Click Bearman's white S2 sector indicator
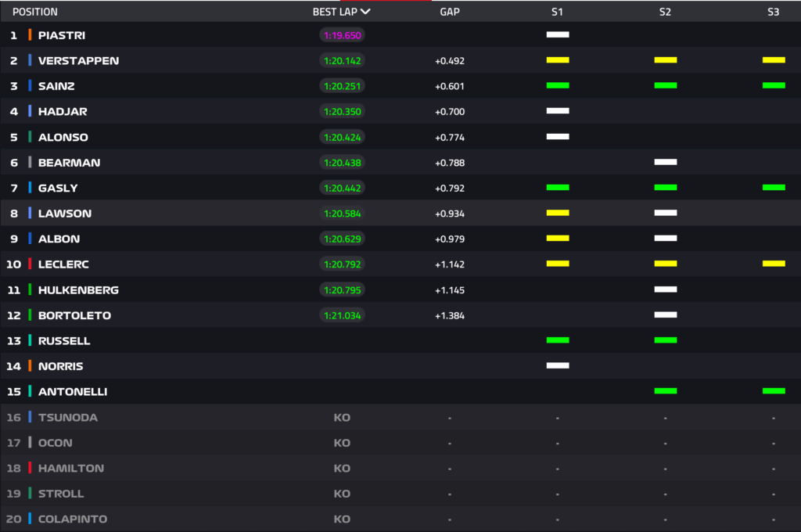This screenshot has width=801, height=532. [x=666, y=162]
